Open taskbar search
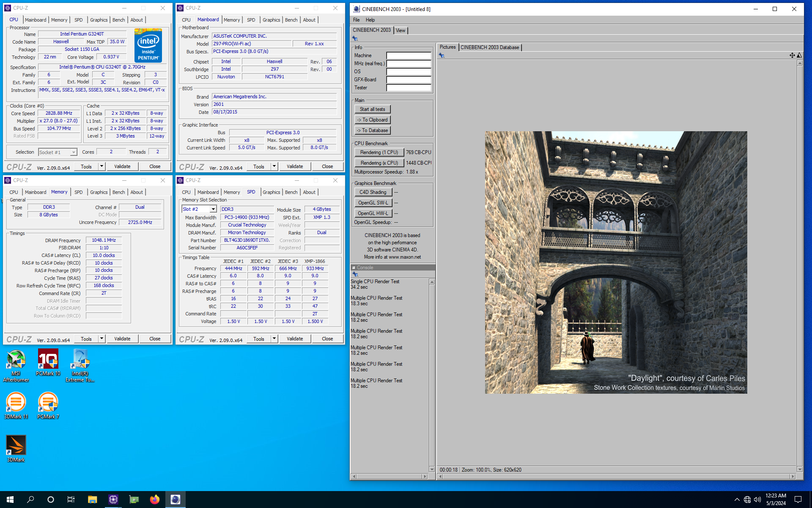 [x=30, y=500]
